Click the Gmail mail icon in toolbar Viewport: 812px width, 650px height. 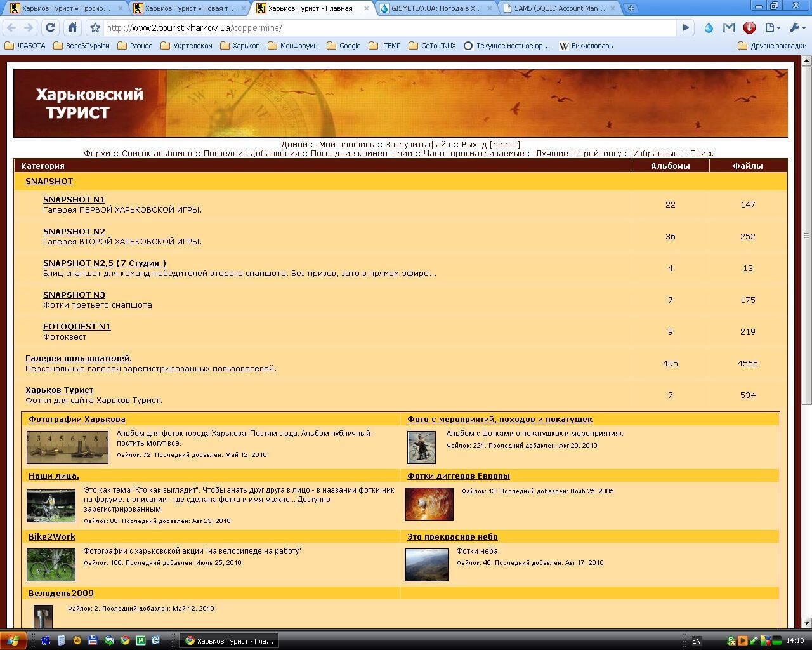pyautogui.click(x=729, y=28)
